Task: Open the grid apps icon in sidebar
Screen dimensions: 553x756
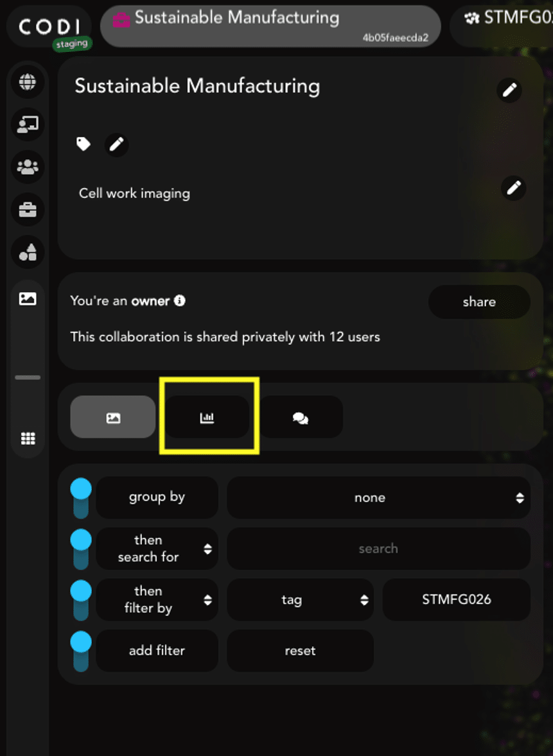Action: (x=28, y=438)
